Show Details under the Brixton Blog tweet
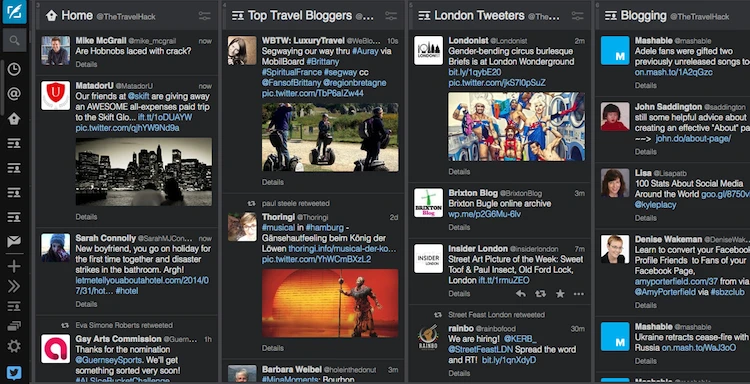The image size is (750, 384). (x=459, y=227)
